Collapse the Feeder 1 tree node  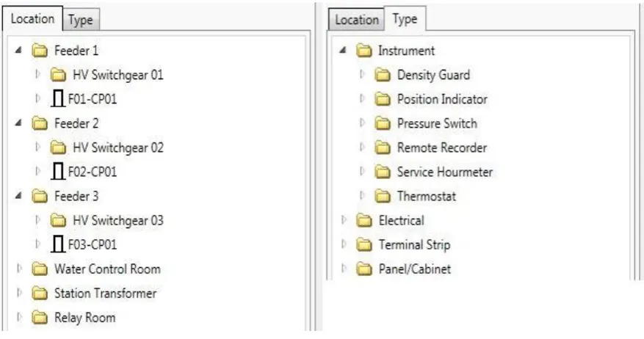18,51
